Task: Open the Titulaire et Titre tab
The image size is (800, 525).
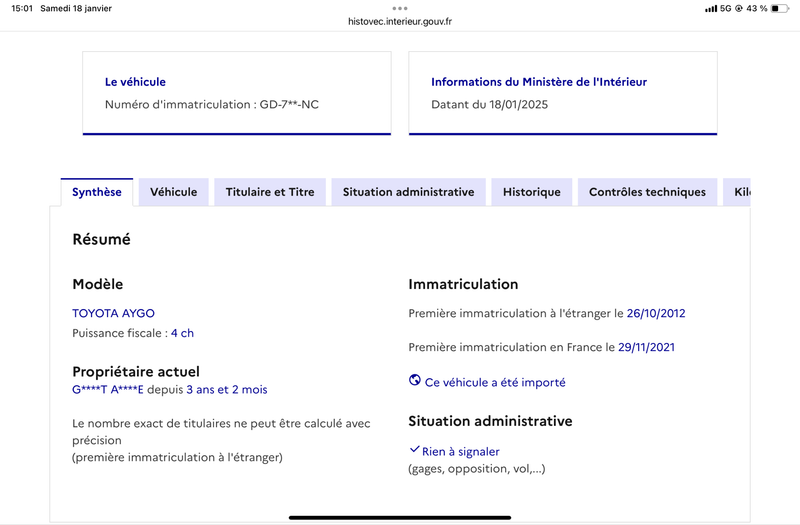Action: [x=270, y=192]
